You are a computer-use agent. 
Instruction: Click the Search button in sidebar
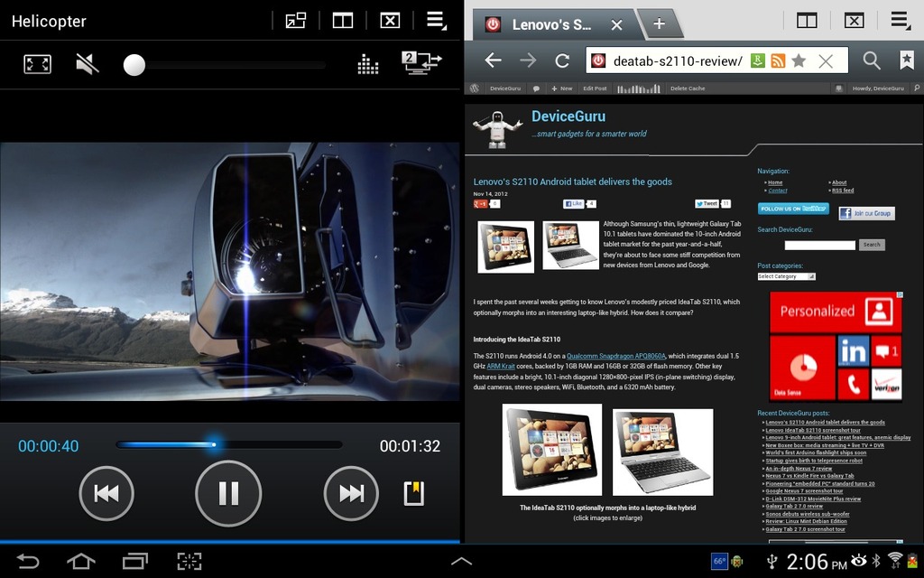[872, 245]
